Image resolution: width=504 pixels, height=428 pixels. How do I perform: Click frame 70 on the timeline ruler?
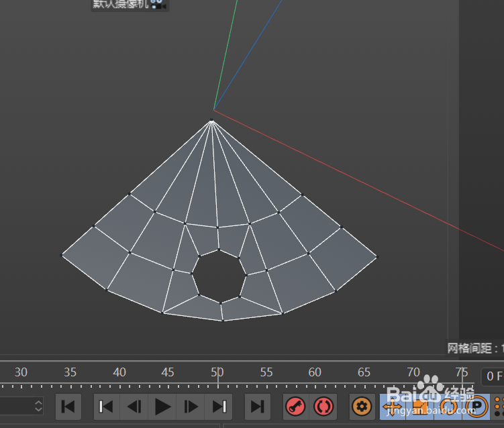click(x=413, y=372)
